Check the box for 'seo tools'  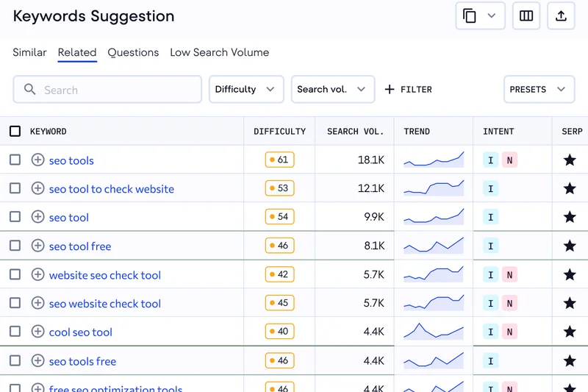coord(15,160)
